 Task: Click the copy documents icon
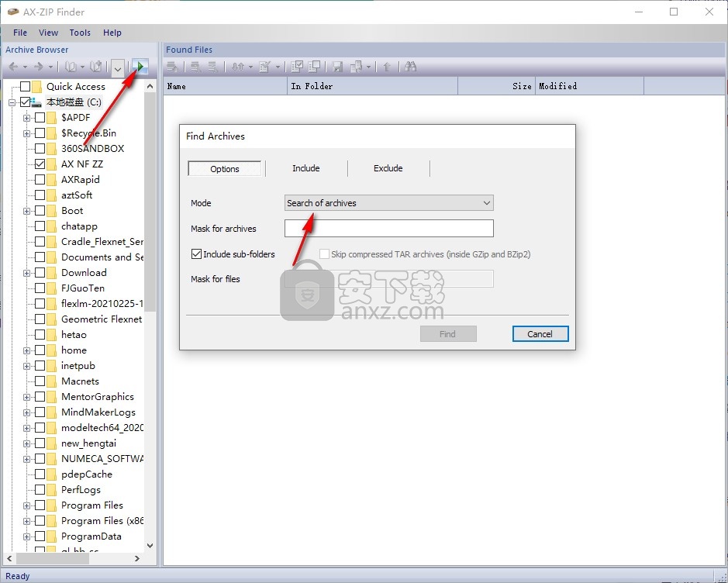[x=356, y=67]
